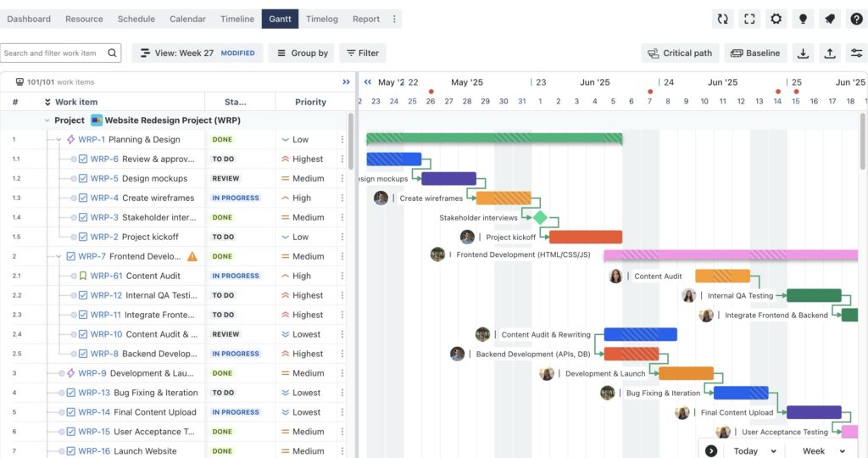Open the Group by dropdown
The width and height of the screenshot is (868, 458).
click(302, 53)
